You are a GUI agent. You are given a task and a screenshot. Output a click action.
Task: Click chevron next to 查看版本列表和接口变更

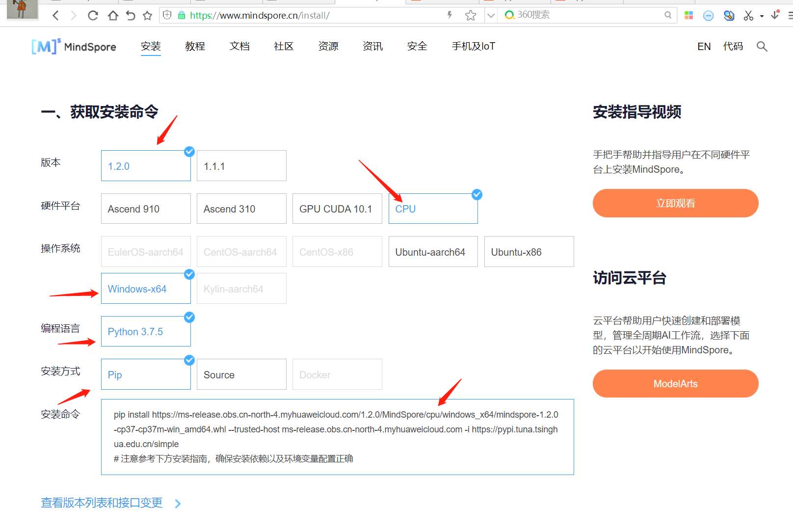point(178,504)
